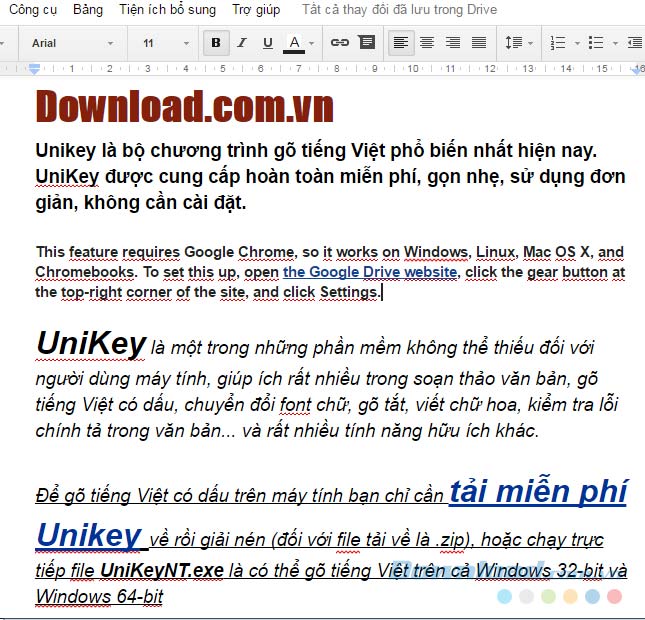Toggle italic formatting button

[x=242, y=43]
